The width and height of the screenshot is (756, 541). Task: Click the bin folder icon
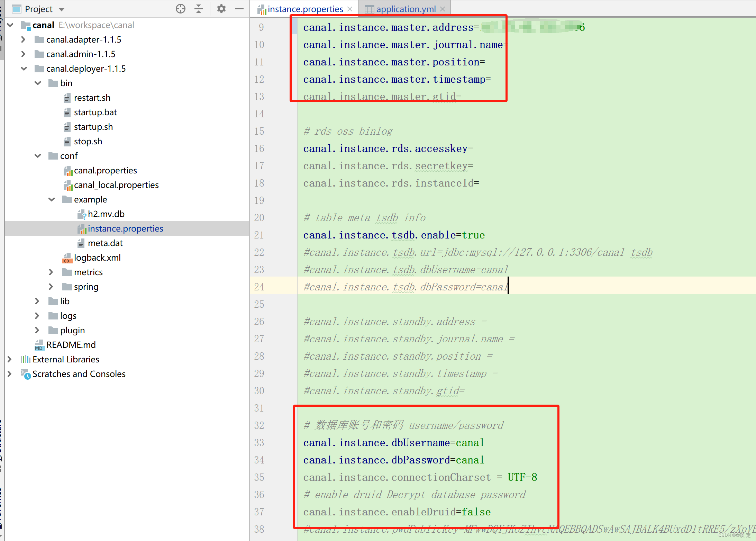pyautogui.click(x=53, y=83)
